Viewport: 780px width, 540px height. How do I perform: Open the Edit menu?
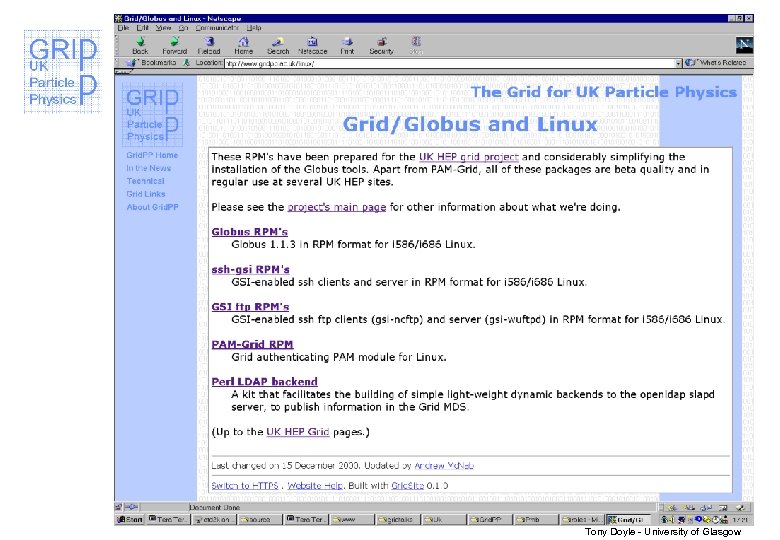click(x=142, y=28)
